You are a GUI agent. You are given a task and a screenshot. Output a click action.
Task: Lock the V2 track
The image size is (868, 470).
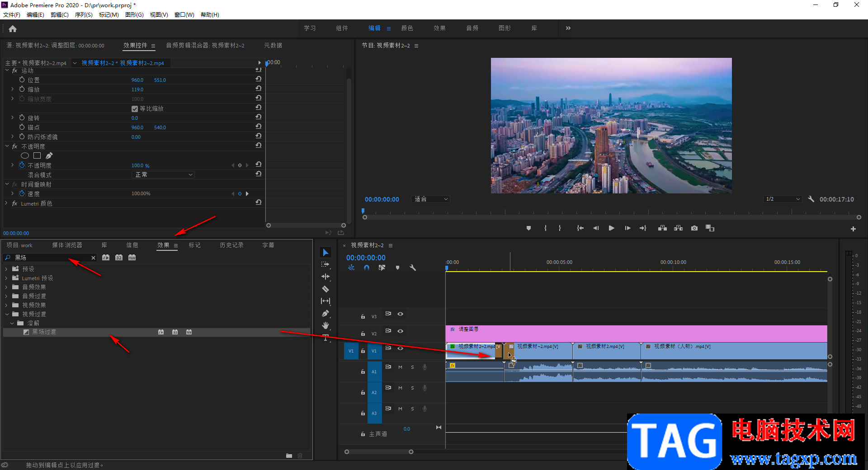(363, 334)
